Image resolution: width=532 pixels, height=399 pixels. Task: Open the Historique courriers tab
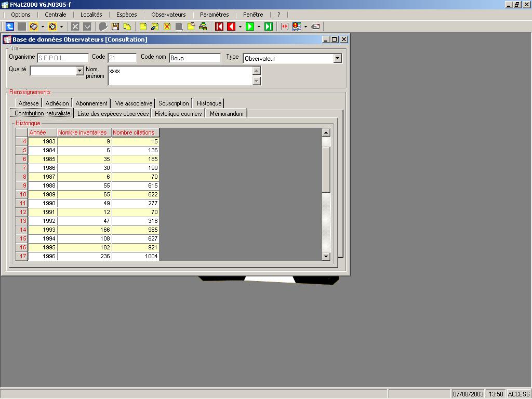(178, 114)
